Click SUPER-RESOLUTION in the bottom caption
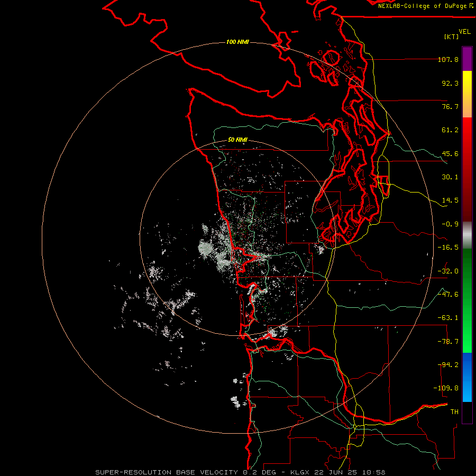The height and width of the screenshot is (476, 476). 133,472
